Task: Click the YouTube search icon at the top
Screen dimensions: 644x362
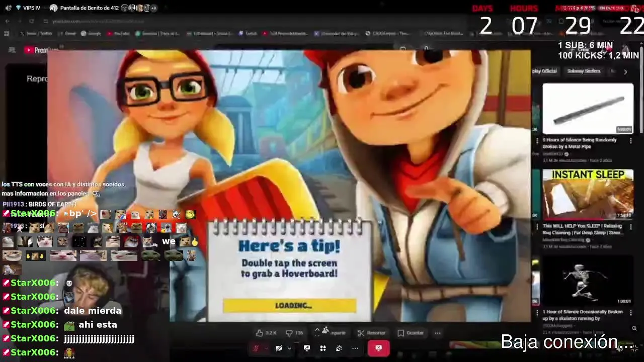Action: [403, 50]
